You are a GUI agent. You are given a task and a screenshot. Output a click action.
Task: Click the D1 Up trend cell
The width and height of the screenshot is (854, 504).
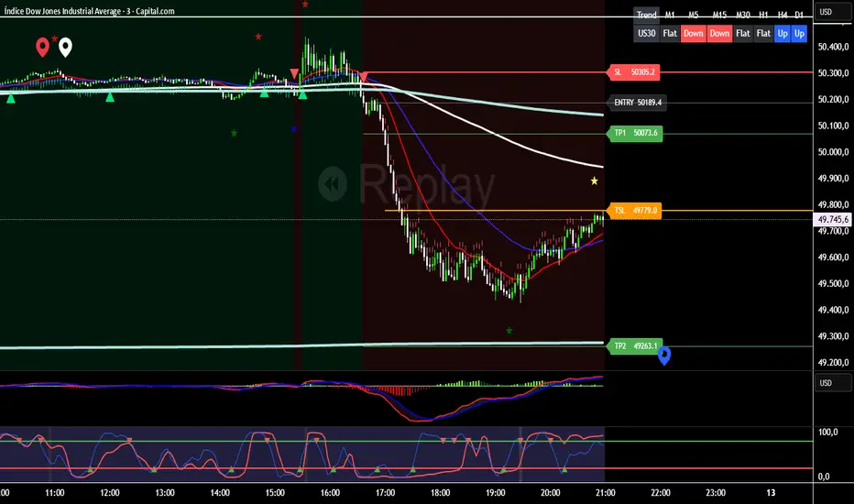799,33
